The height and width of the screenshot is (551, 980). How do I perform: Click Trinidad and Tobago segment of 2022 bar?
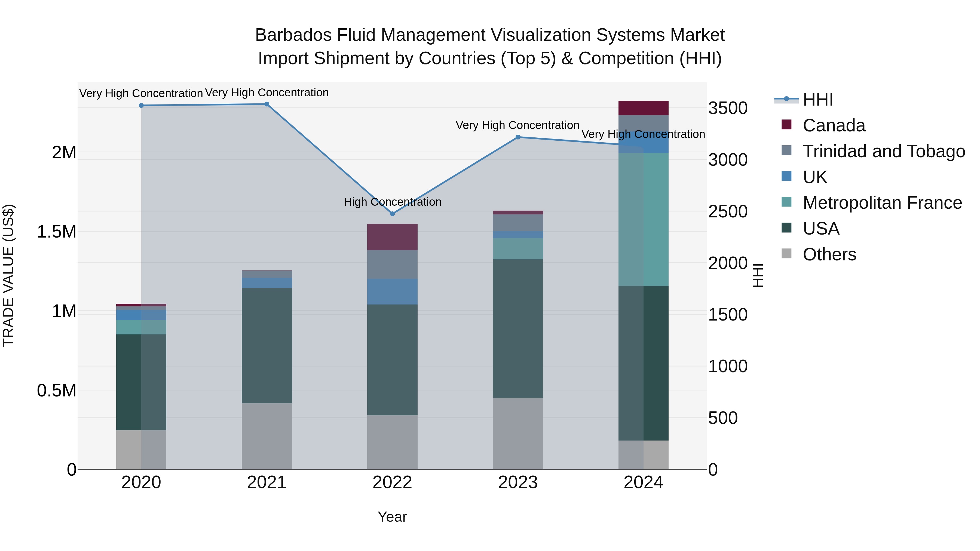coord(392,264)
